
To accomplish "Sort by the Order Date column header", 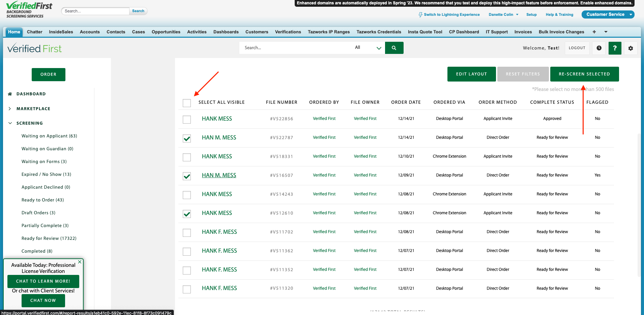I will [406, 102].
